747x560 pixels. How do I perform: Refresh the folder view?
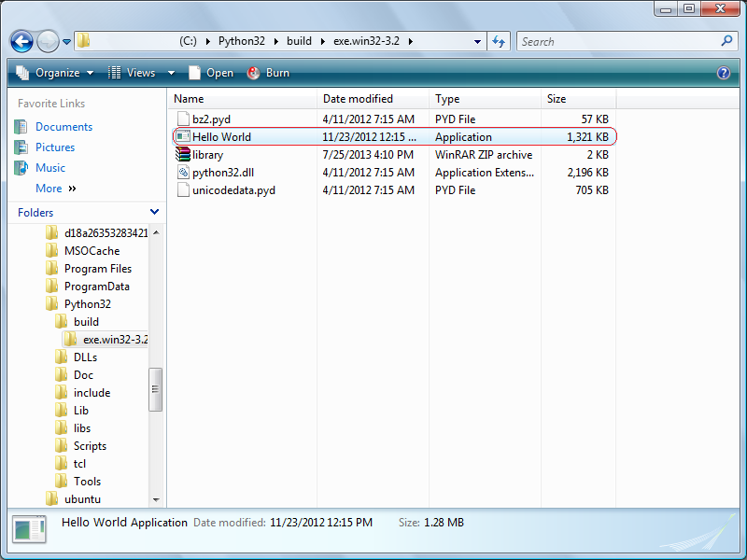coord(499,41)
